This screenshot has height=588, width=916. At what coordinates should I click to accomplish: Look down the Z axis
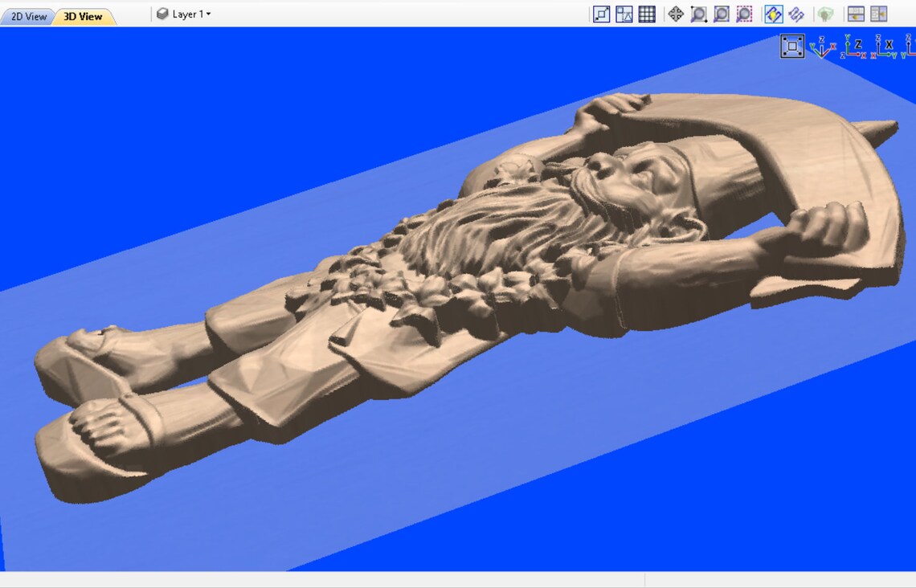(x=853, y=46)
